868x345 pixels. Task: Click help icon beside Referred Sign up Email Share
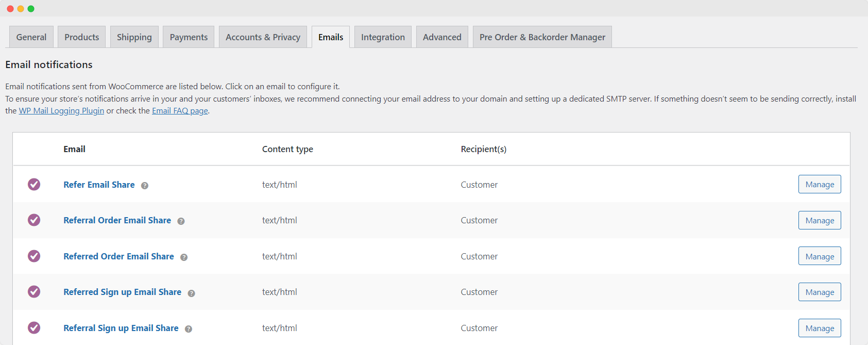[191, 293]
